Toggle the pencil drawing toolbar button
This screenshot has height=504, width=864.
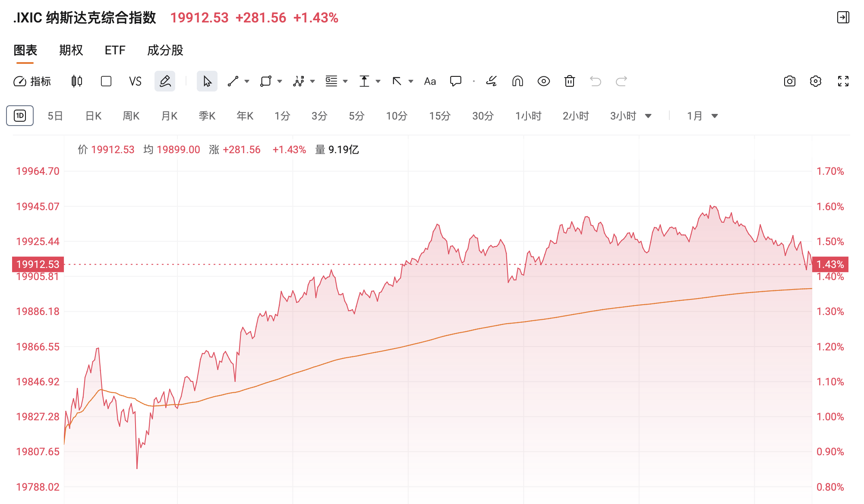point(165,81)
